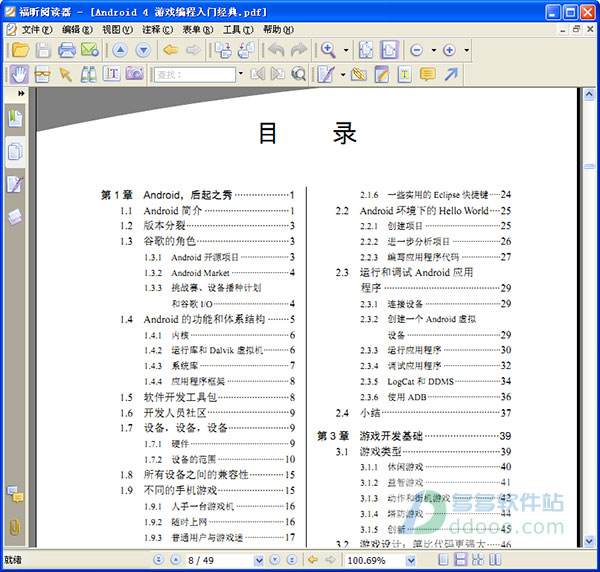
Task: Open a PDF file with folder icon
Action: (x=20, y=50)
